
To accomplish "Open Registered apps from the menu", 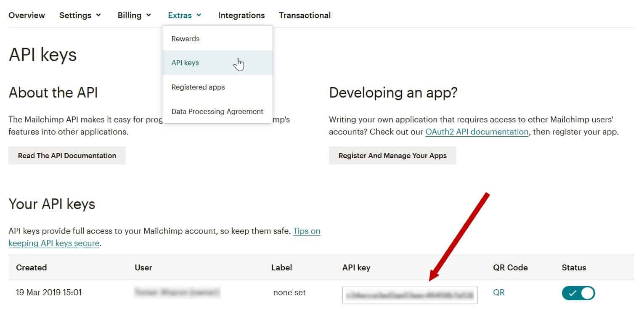I will pos(217,87).
